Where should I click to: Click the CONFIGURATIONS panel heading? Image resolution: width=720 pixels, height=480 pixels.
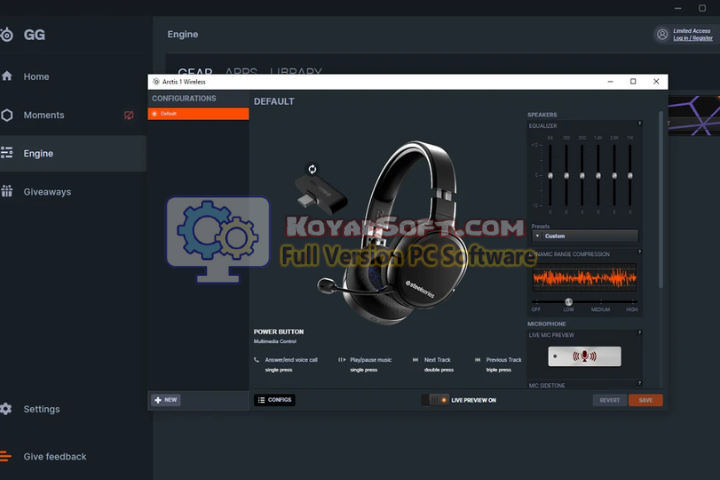coord(184,98)
